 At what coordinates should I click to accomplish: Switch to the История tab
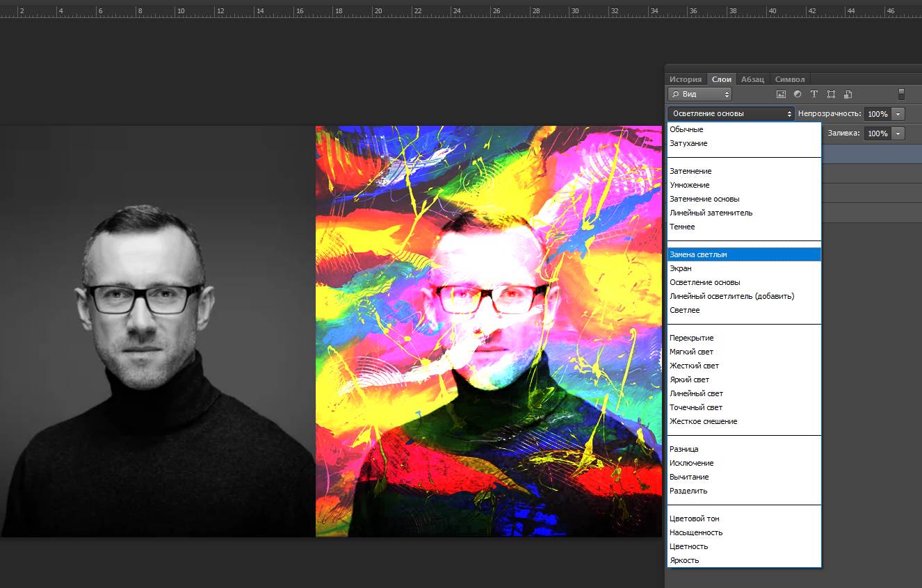coord(685,79)
